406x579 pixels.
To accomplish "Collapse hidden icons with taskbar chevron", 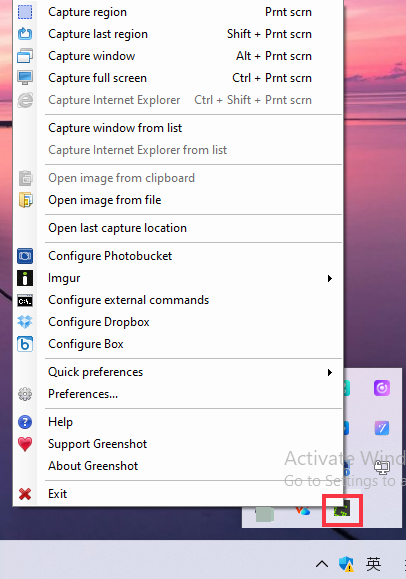I will point(322,563).
